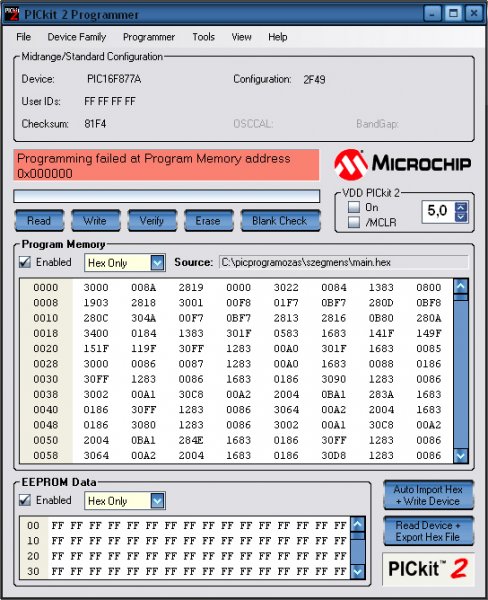Click program memory address row 0000

[46, 287]
